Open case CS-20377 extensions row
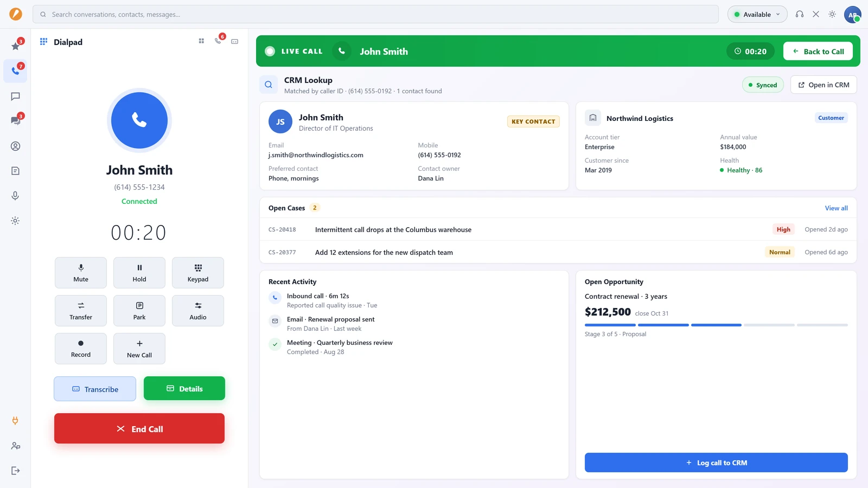Image resolution: width=868 pixels, height=488 pixels. [558, 252]
